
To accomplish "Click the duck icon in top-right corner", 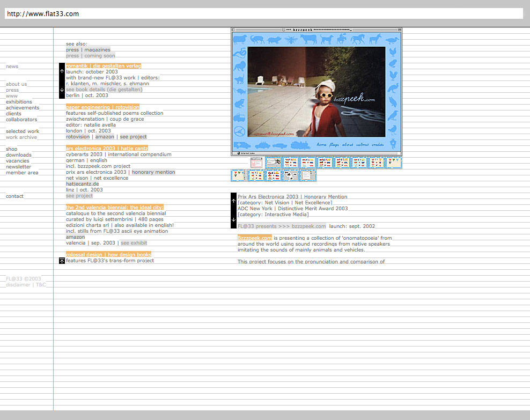I will coord(393,40).
